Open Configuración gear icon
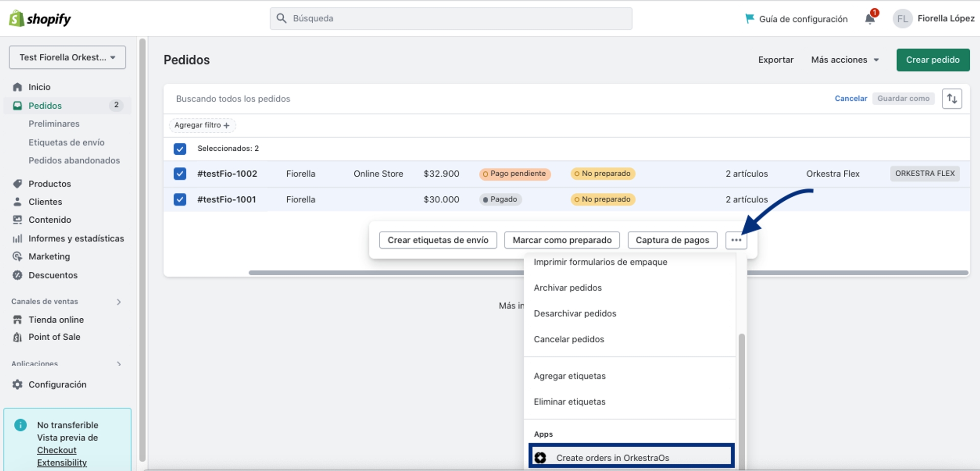The image size is (980, 471). tap(18, 384)
